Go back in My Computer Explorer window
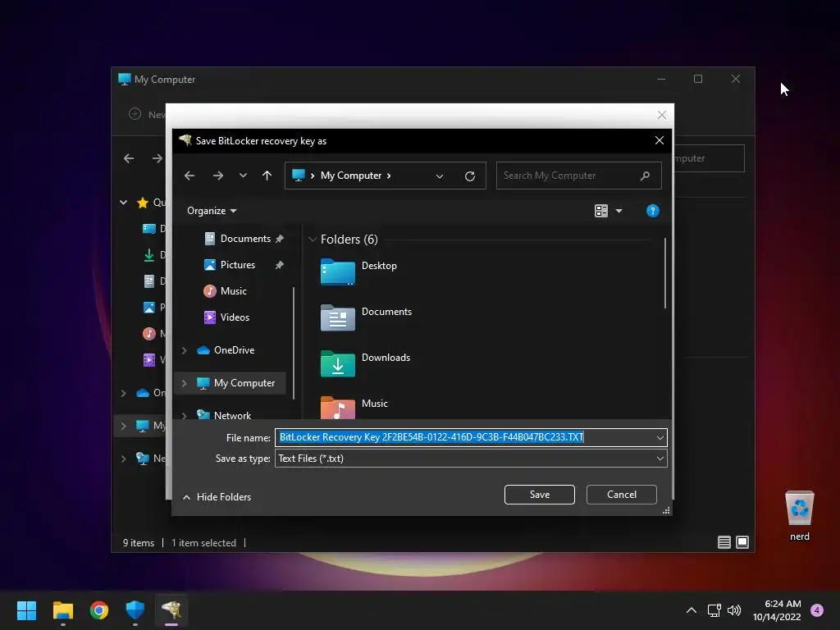Screen dimensions: 840x630 point(129,158)
